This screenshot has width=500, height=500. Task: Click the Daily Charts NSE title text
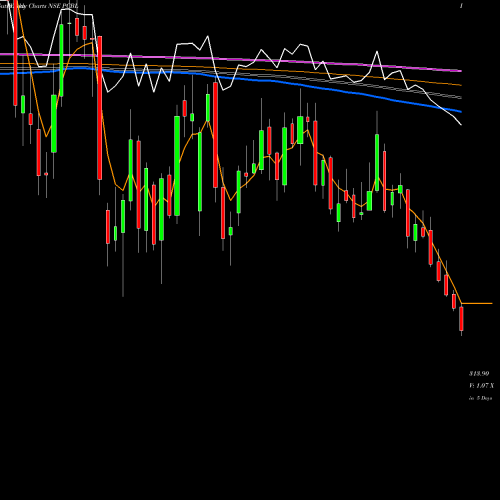coord(40,6)
